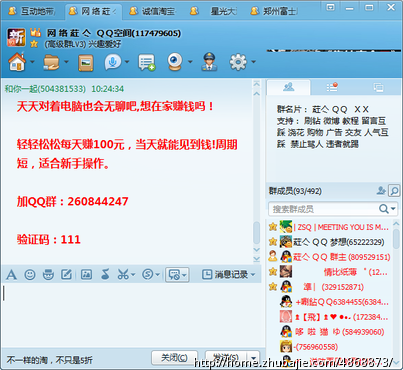Switch to the 互动地带 chat tab
This screenshot has width=403, height=370.
pyautogui.click(x=32, y=12)
